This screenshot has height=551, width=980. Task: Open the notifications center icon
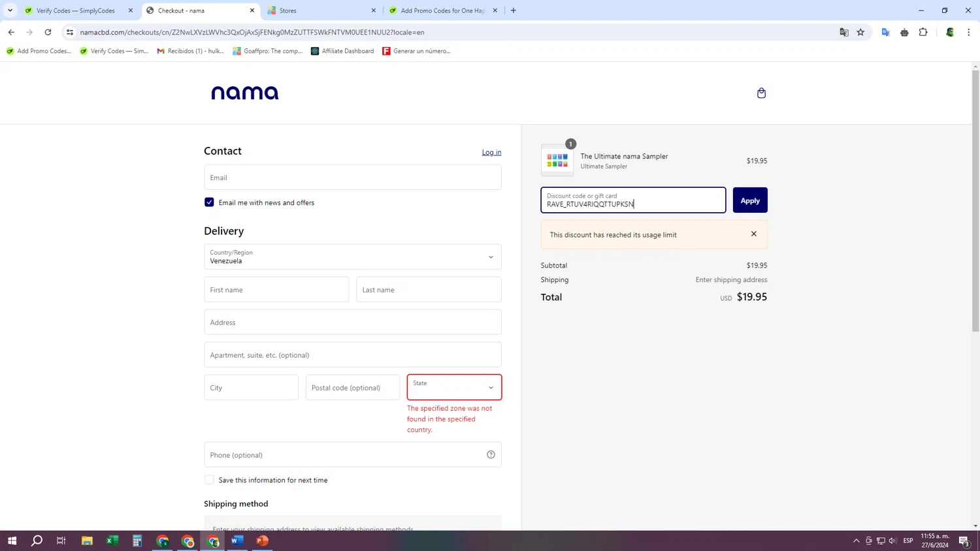964,541
